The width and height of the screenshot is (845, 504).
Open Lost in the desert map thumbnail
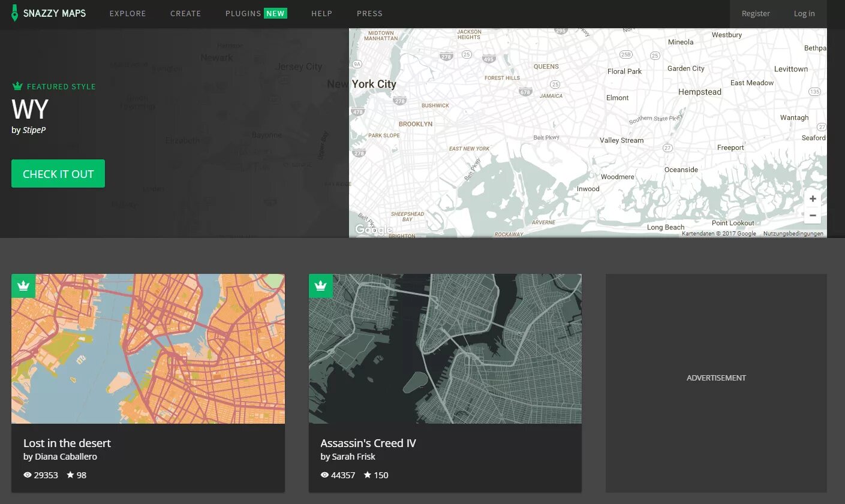click(x=148, y=349)
